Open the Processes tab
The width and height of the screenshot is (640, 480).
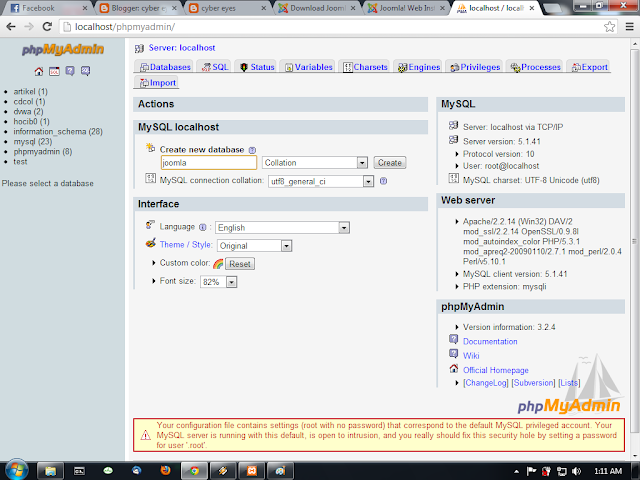536,67
